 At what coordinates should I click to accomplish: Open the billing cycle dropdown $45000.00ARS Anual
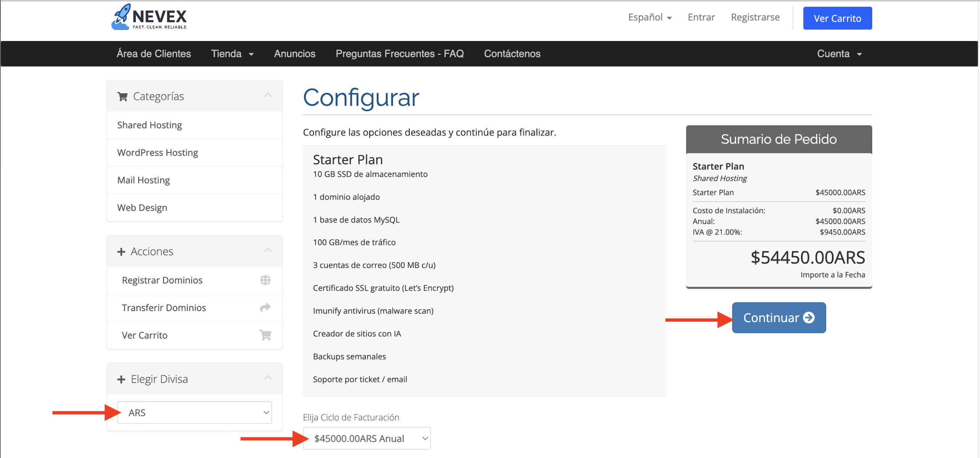[366, 438]
